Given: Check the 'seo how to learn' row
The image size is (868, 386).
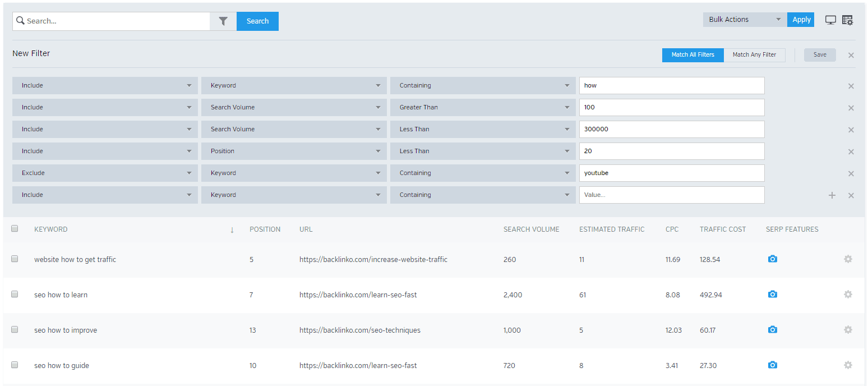Looking at the screenshot, I should (x=15, y=294).
